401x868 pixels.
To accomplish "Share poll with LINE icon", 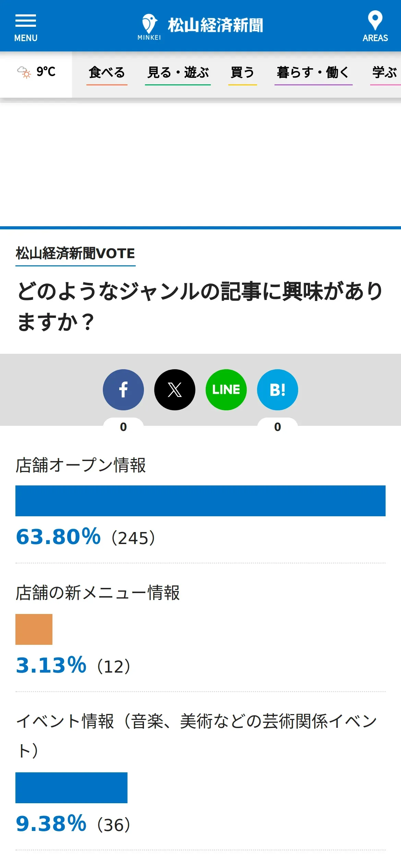I will (226, 390).
